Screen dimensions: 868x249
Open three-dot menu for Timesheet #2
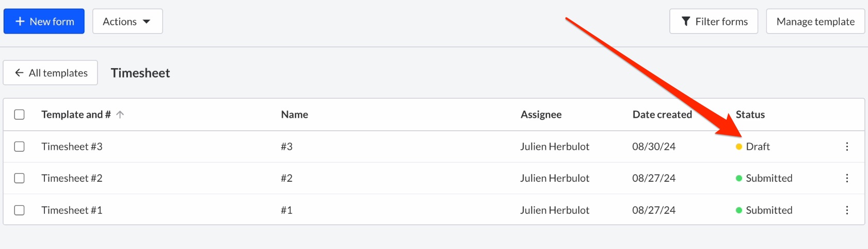(x=847, y=178)
